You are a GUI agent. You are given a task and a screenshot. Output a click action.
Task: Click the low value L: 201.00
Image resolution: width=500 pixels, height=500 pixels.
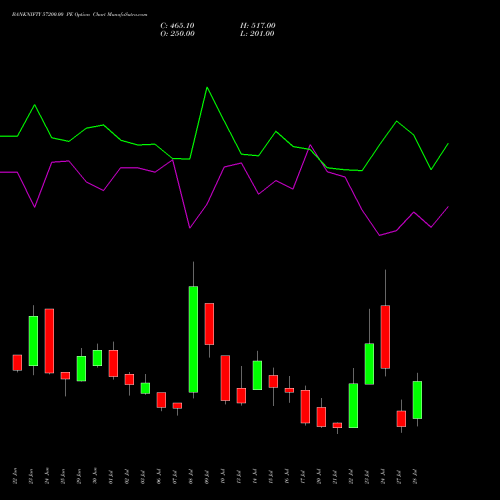tap(257, 34)
